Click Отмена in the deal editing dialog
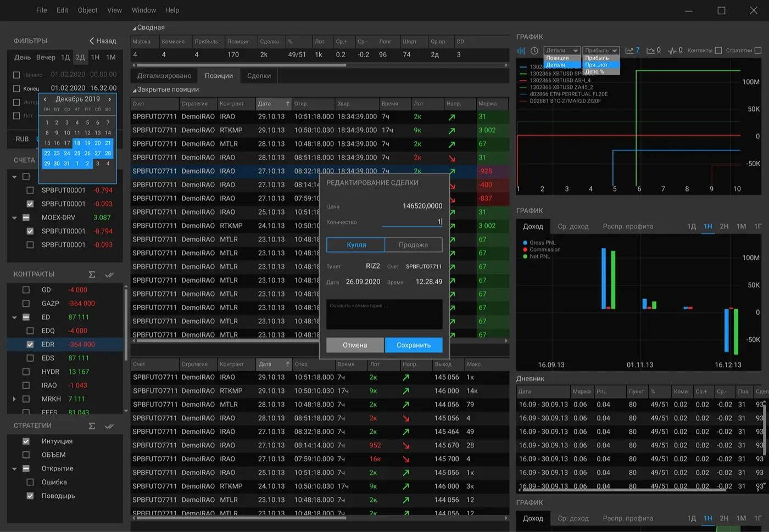This screenshot has width=769, height=532. tap(355, 345)
